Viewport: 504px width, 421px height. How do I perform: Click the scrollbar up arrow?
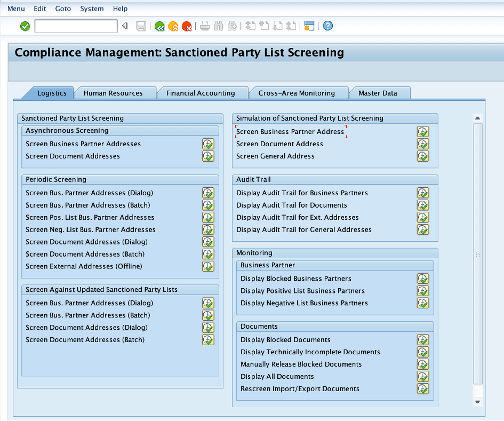click(x=478, y=118)
